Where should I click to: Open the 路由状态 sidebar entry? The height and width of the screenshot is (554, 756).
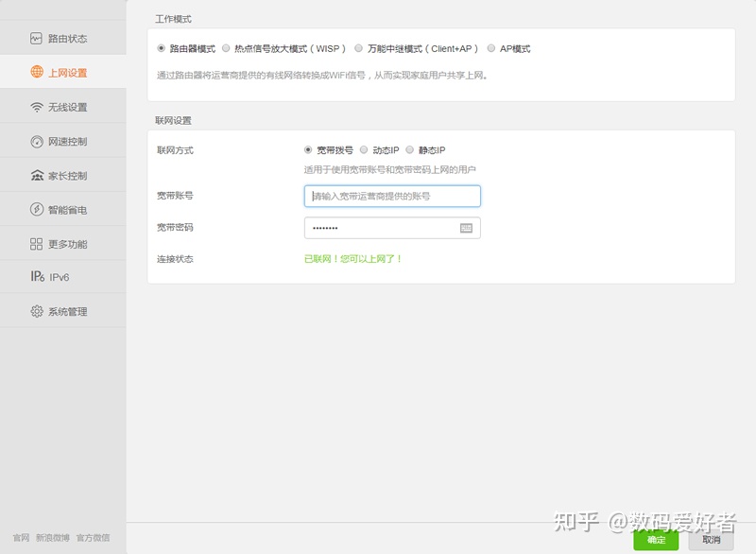pos(60,36)
